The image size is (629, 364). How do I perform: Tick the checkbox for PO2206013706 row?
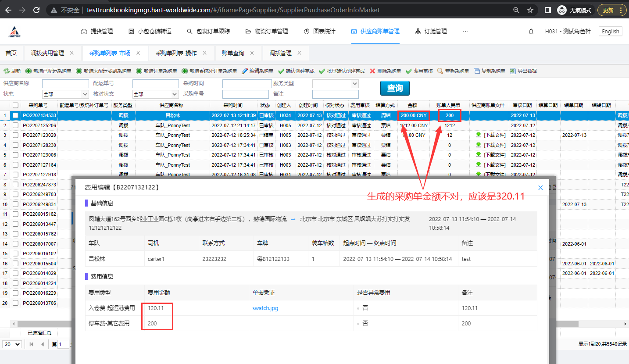(16, 303)
